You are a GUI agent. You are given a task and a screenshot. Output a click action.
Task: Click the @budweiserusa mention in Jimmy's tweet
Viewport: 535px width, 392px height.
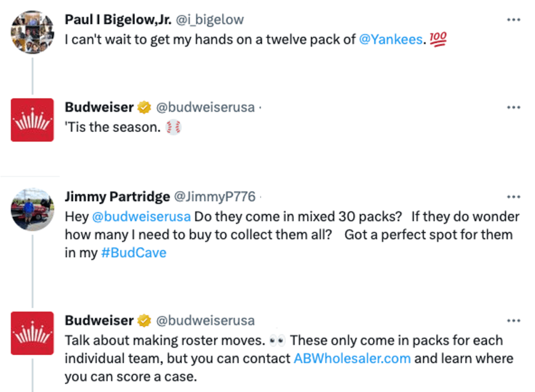[141, 216]
